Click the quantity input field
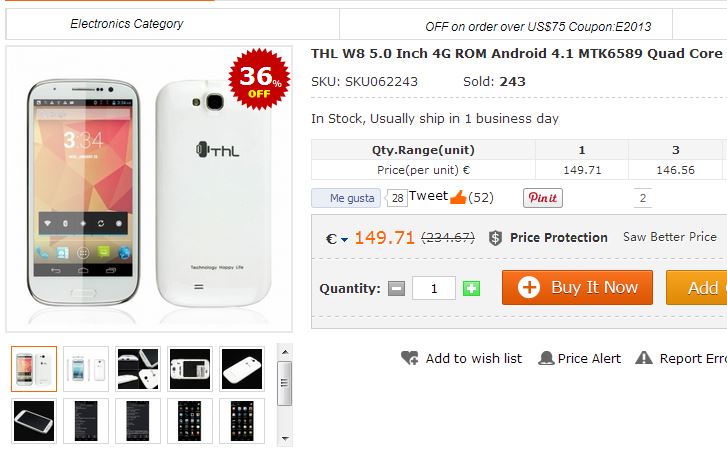 point(434,288)
